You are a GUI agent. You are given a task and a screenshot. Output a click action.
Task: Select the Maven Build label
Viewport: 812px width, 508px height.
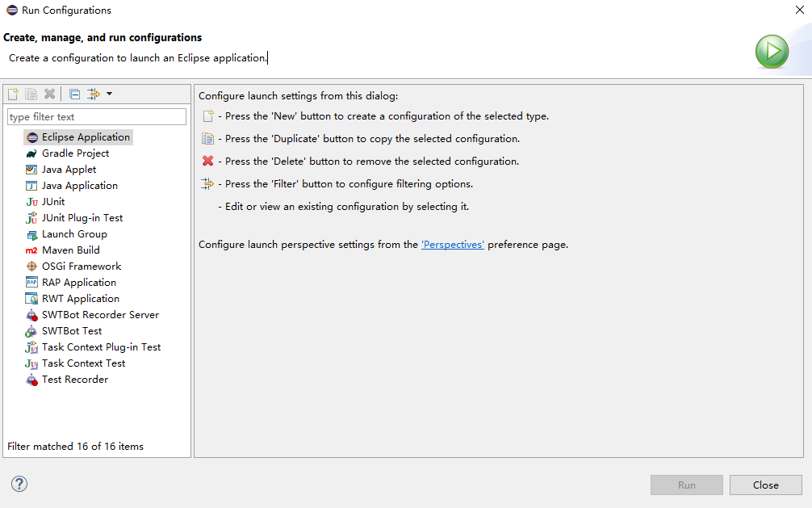point(71,250)
